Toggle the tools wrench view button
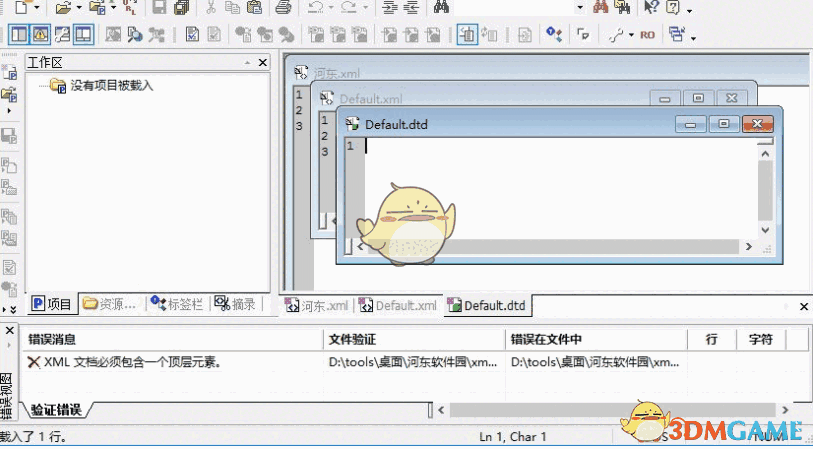This screenshot has height=449, width=813. (62, 35)
